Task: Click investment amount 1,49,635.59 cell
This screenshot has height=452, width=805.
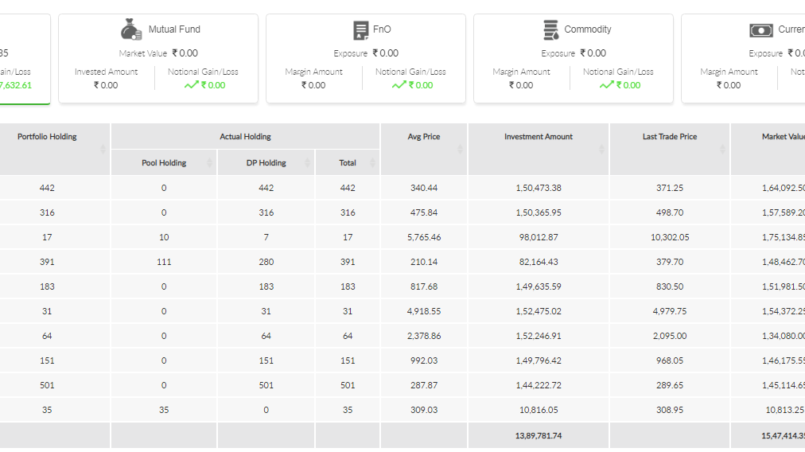Action: point(539,287)
